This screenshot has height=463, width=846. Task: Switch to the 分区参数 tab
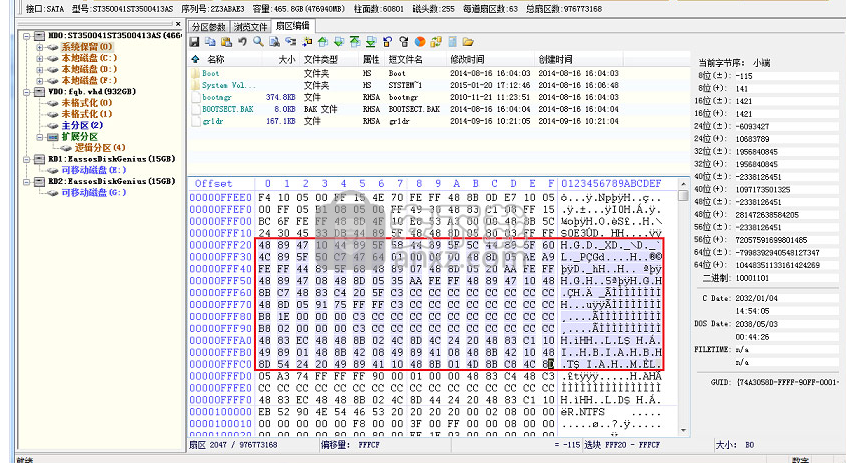click(209, 27)
